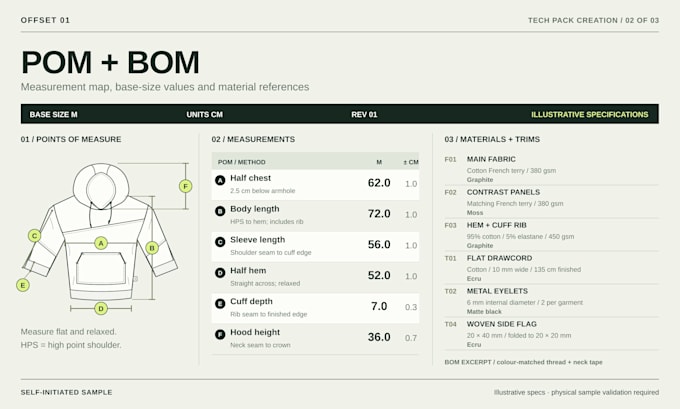Click the REV 01 label in the dark bar
Screen dimensions: 680x409
pos(364,115)
